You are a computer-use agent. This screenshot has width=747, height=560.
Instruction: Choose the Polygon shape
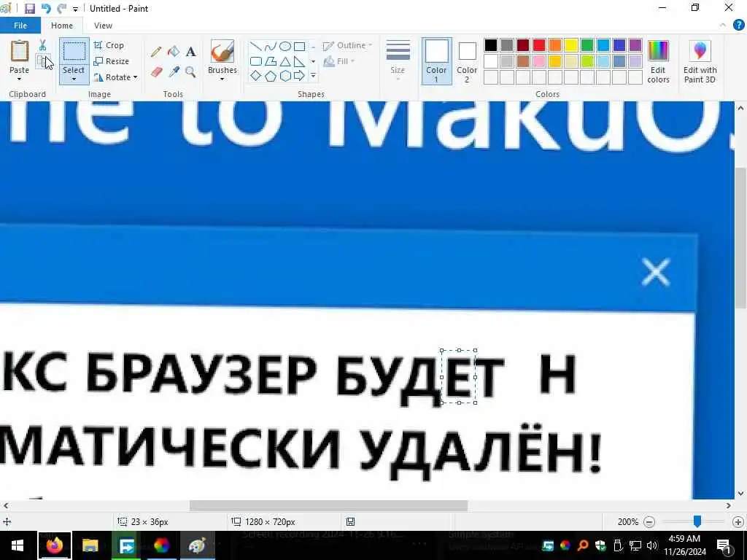click(270, 61)
